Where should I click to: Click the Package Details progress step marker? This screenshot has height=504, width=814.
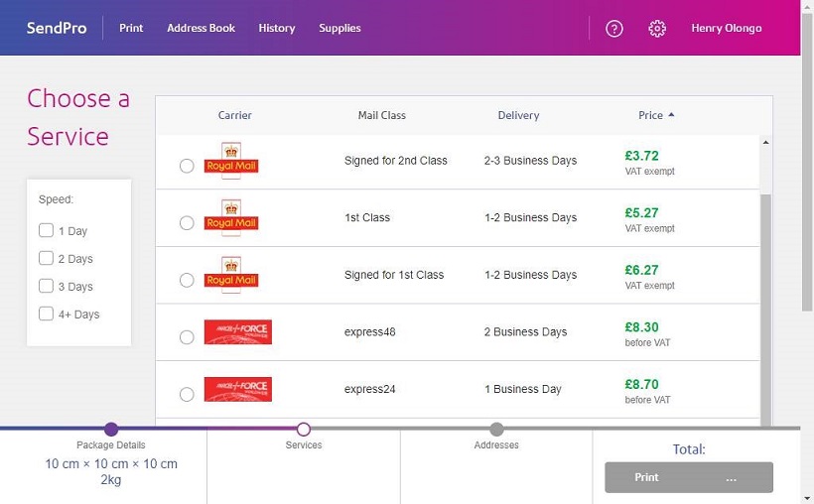pos(111,430)
